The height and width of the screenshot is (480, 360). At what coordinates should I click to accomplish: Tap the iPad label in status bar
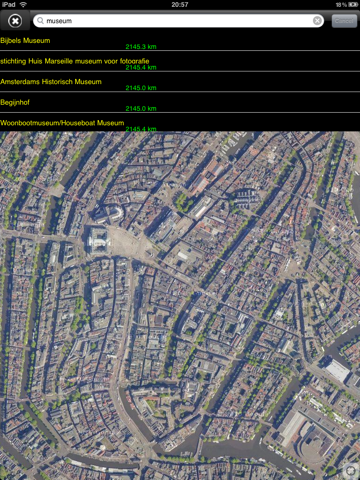(x=9, y=5)
